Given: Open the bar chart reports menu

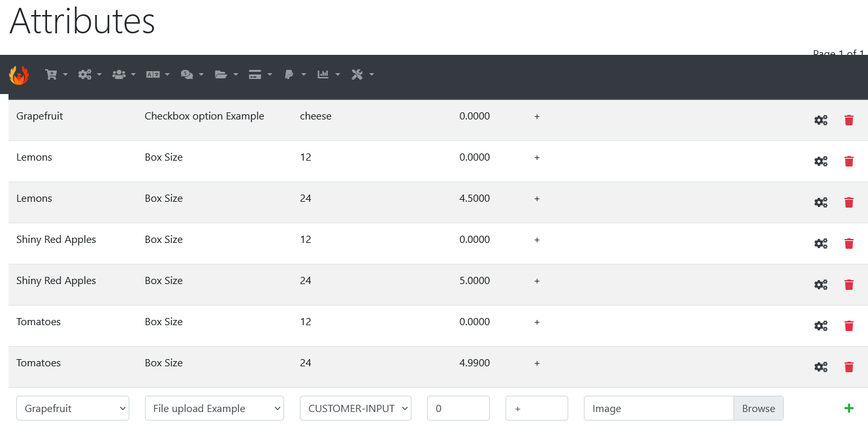Looking at the screenshot, I should point(329,74).
